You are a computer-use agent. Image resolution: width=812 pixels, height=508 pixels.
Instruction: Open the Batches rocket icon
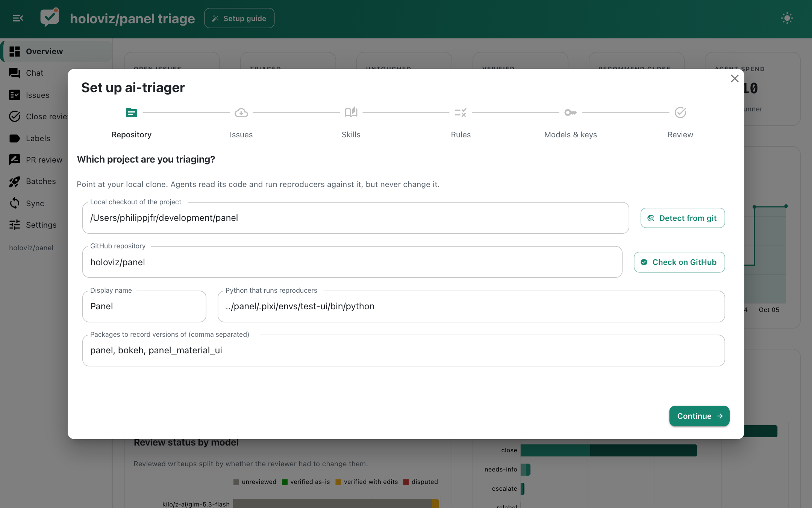tap(15, 182)
